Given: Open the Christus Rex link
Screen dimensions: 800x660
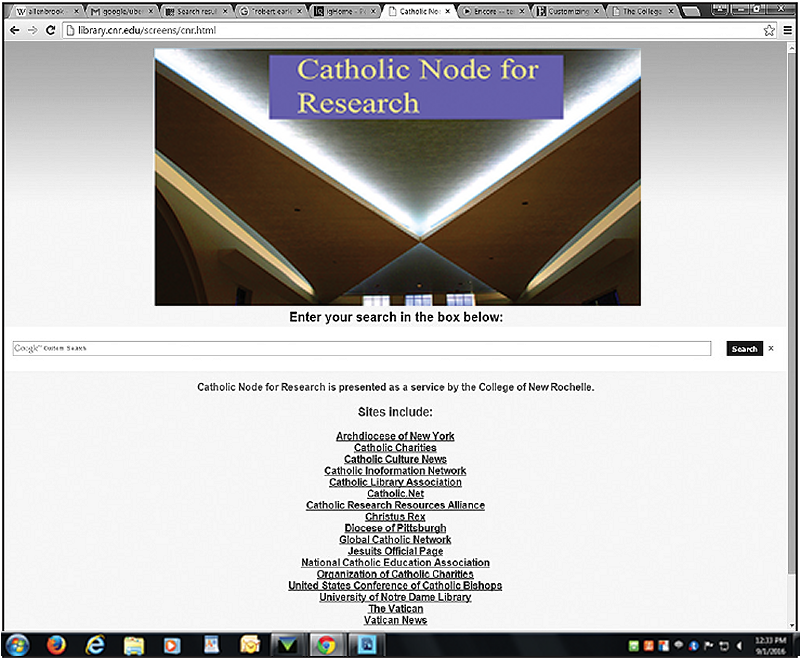Looking at the screenshot, I should pos(395,516).
